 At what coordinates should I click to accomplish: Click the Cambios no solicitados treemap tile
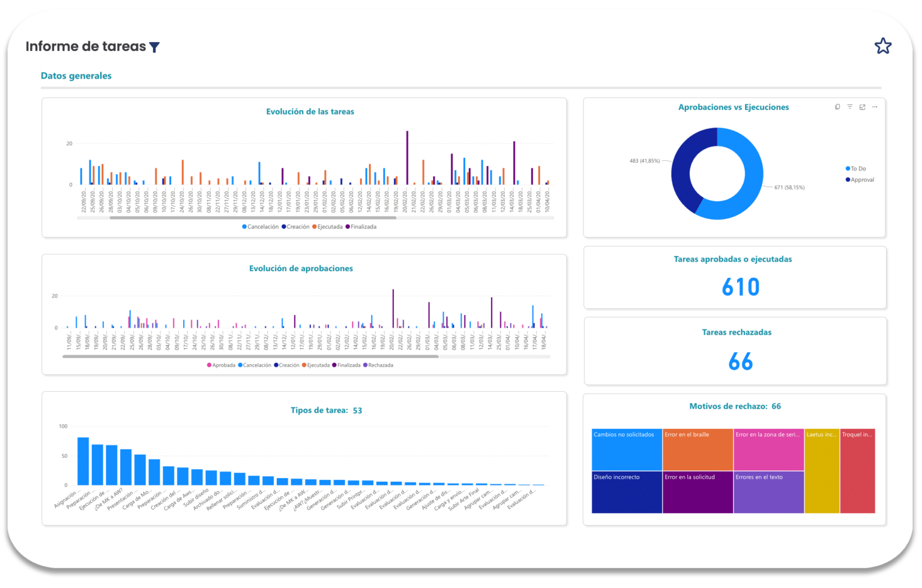coord(627,450)
